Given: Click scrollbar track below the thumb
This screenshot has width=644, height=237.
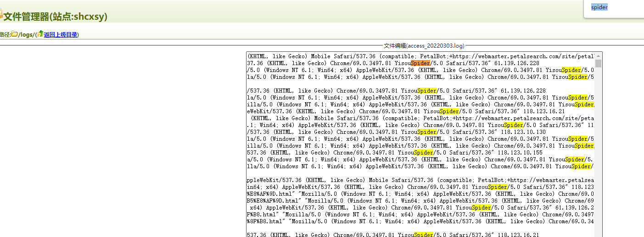Looking at the screenshot, I should click(598, 160).
